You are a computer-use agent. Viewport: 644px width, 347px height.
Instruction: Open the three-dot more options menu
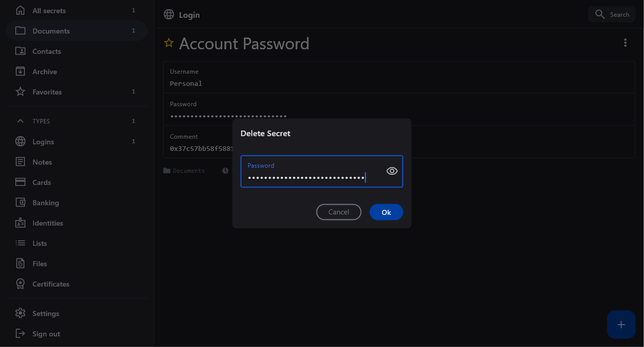tap(625, 43)
